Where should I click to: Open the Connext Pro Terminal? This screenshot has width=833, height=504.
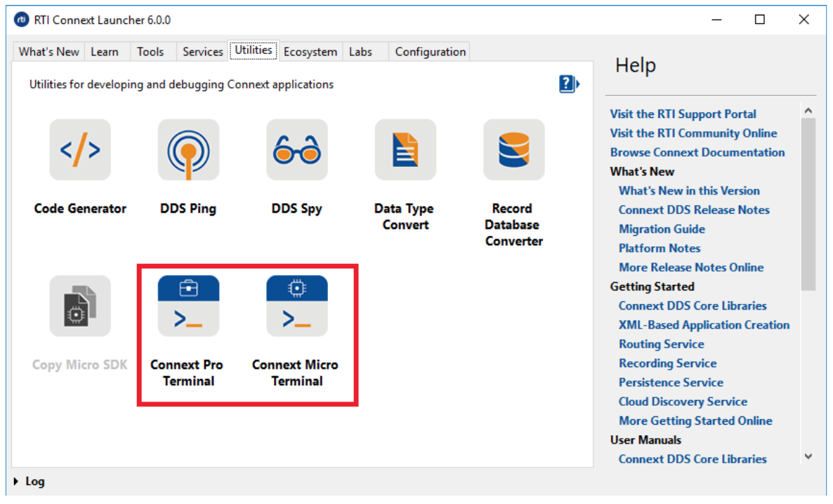pos(188,307)
